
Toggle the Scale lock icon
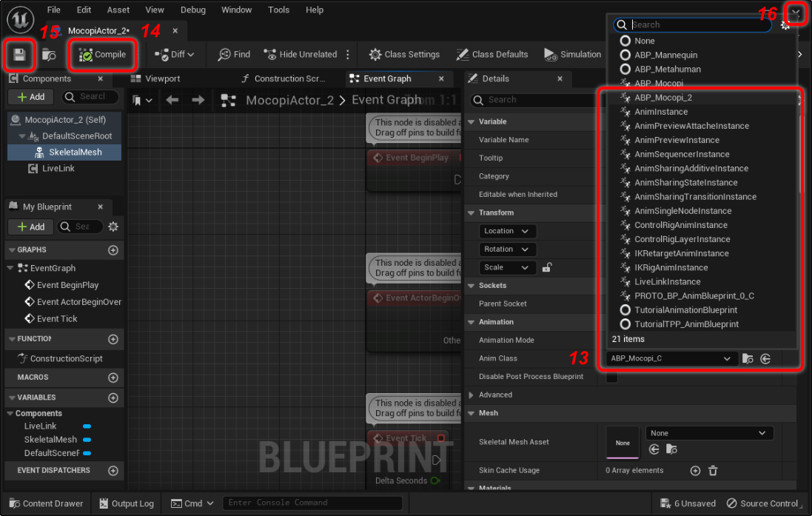pos(547,268)
